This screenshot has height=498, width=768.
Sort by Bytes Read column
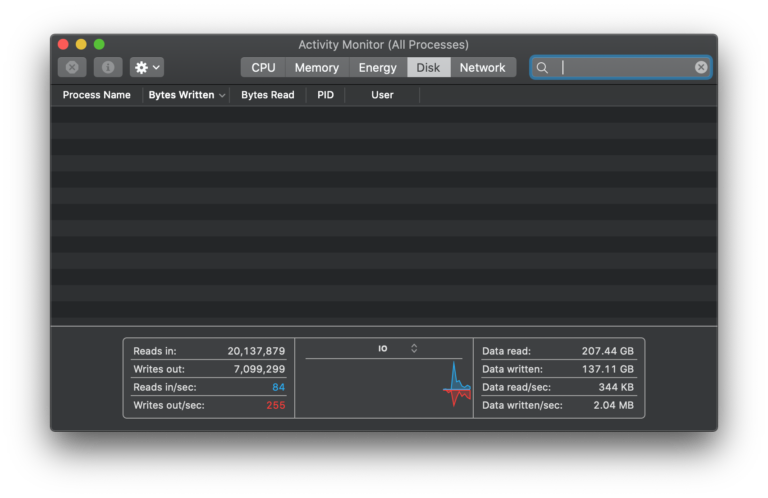tap(267, 95)
